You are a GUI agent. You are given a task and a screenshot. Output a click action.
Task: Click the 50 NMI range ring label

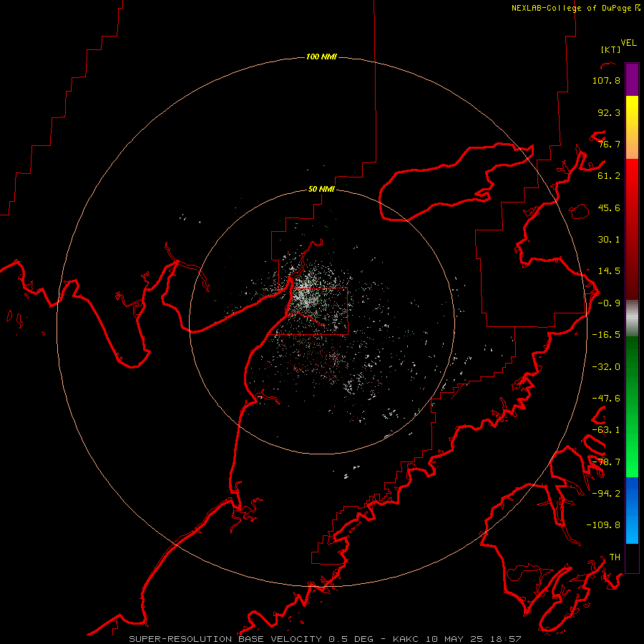[x=321, y=189]
